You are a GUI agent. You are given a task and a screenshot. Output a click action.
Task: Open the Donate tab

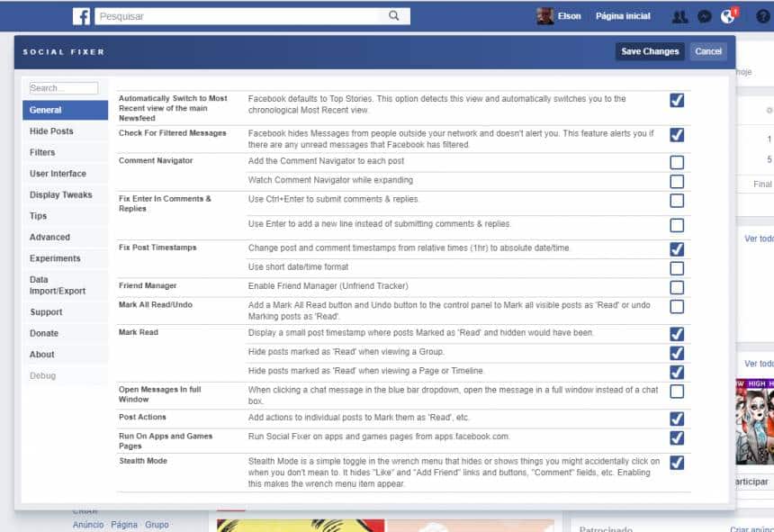click(x=65, y=333)
